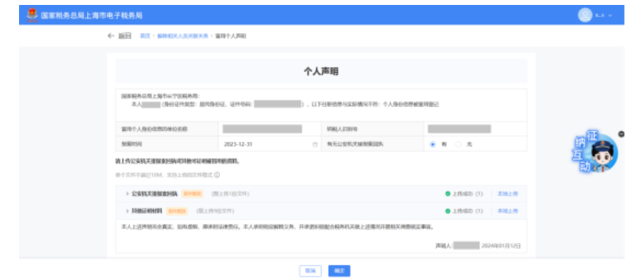Open the 征纳互动 assistant mascot
Image resolution: width=644 pixels, height=280 pixels.
pyautogui.click(x=600, y=154)
